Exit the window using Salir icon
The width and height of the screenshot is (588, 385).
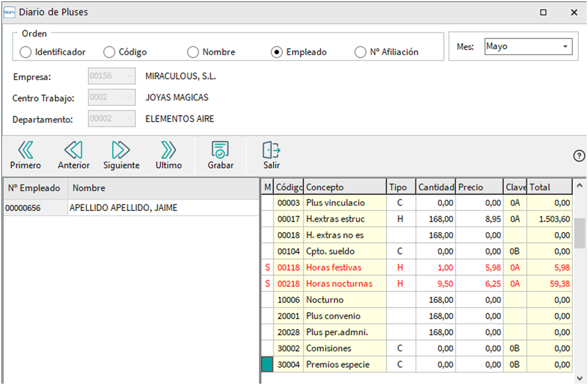click(271, 150)
